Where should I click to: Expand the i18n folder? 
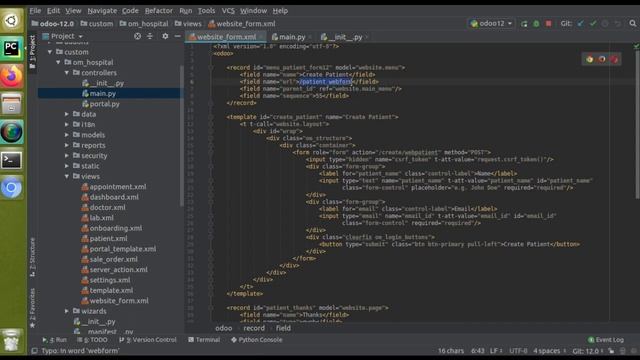coord(67,124)
